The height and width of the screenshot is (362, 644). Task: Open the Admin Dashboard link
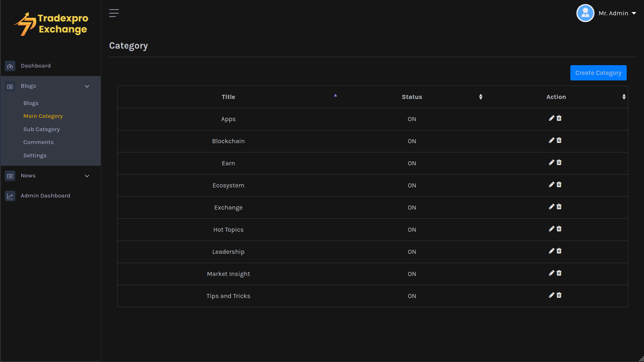45,196
